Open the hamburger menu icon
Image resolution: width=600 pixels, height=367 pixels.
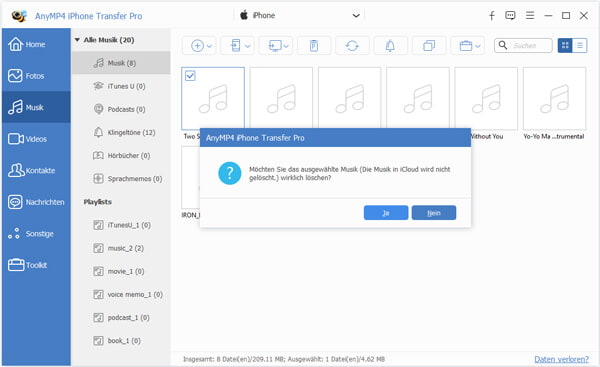pyautogui.click(x=530, y=15)
